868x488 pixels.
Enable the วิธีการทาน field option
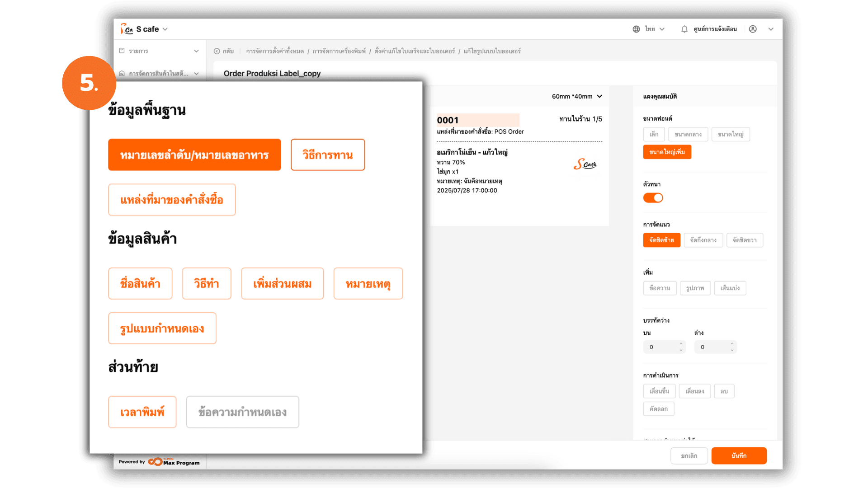tap(328, 155)
